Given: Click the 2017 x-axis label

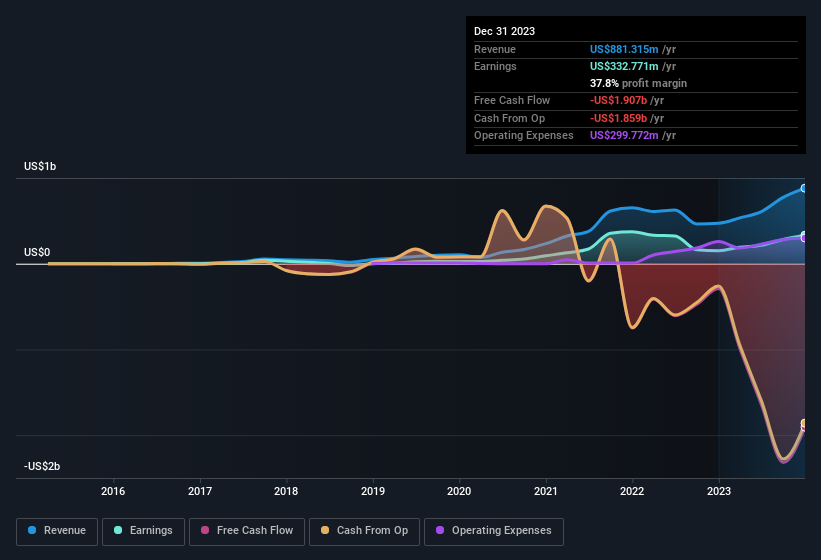Looking at the screenshot, I should (x=200, y=491).
